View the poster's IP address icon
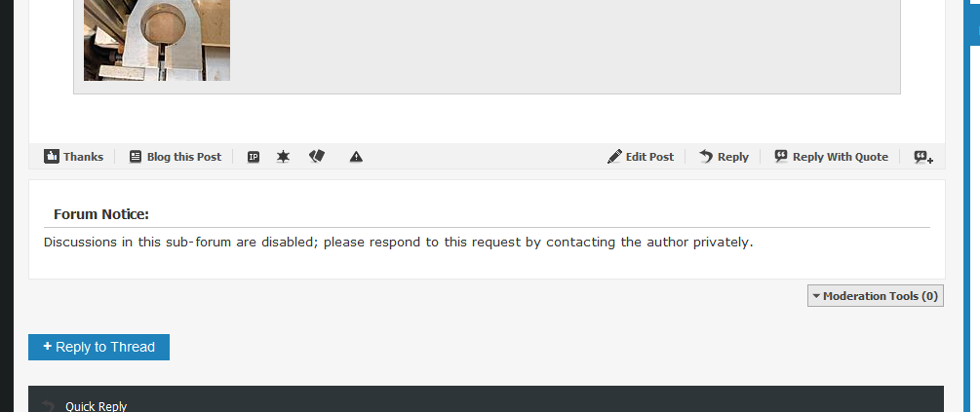 (x=254, y=157)
